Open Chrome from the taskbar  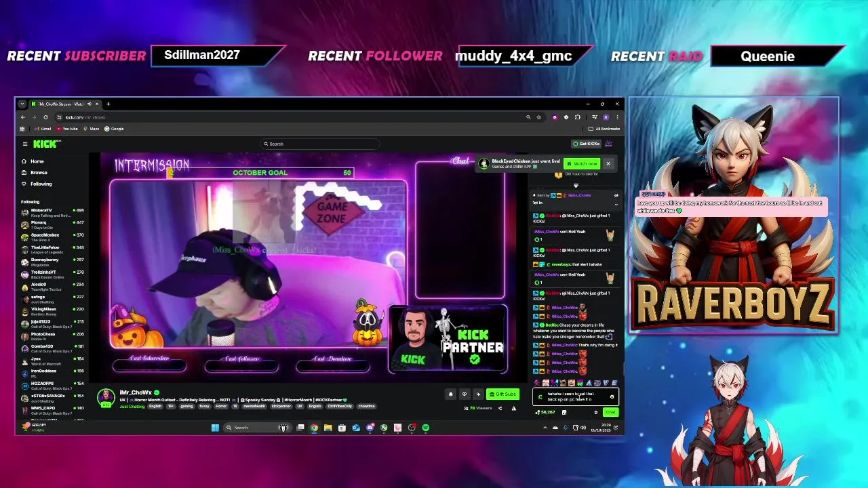pyautogui.click(x=314, y=428)
